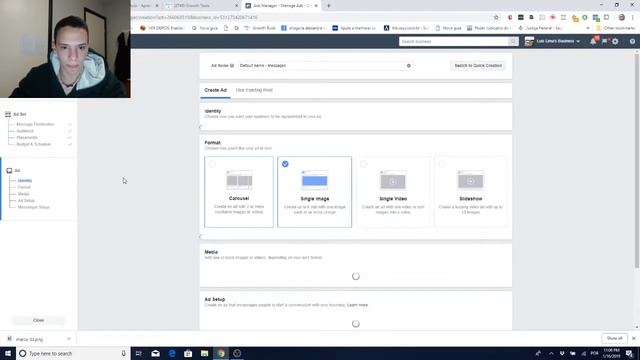Select the Single Image format radio button

coord(285,164)
